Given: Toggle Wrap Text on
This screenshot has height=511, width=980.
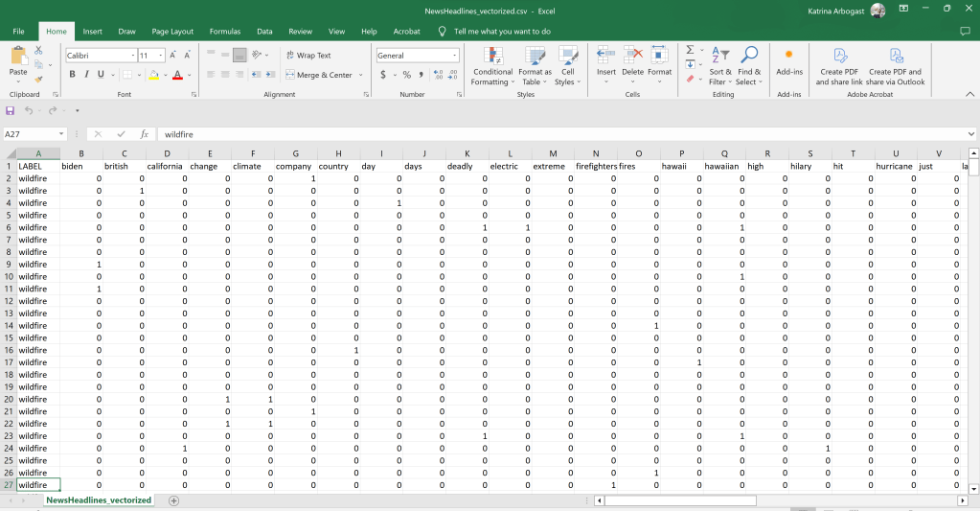Looking at the screenshot, I should tap(308, 56).
